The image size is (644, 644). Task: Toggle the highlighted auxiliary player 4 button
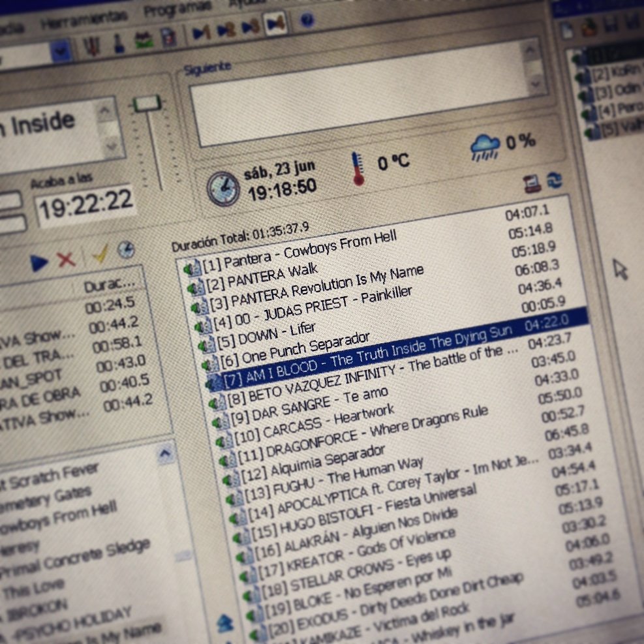click(x=275, y=23)
